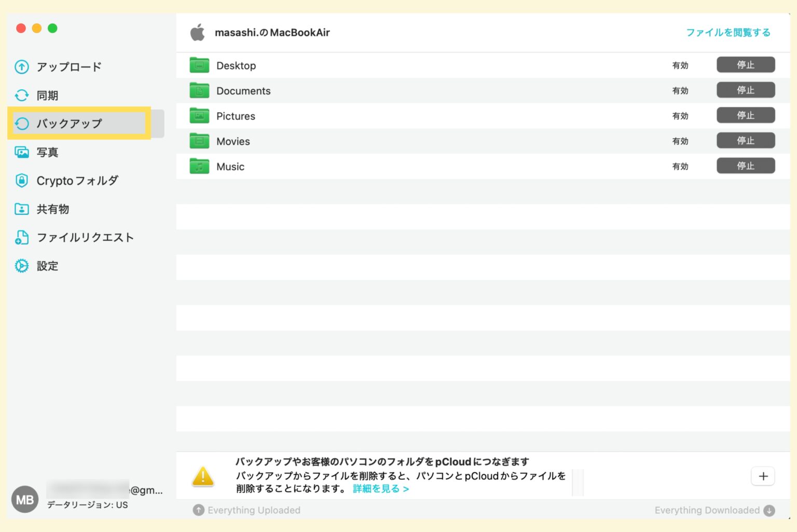Open the ファイルを閲覧する link

click(728, 33)
